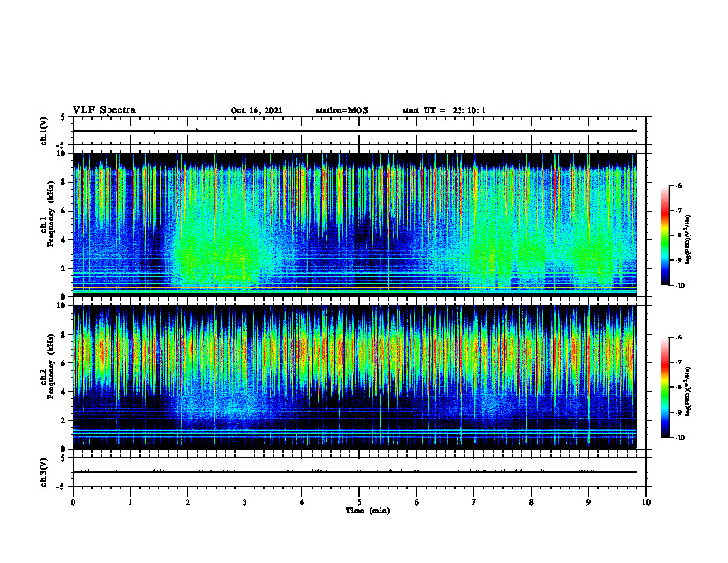728x563 pixels.
Task: Click time axis tick label "9"
Action: (x=588, y=502)
